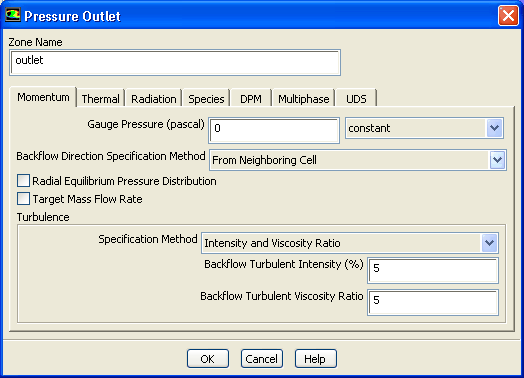Viewport: 524px width, 378px height.
Task: Click the Gauge Pressure (pascal) label
Action: (x=146, y=124)
